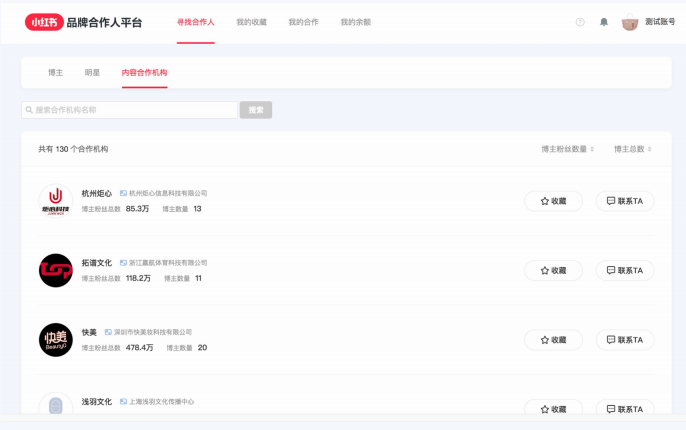Click the 118.2万 fan count
The image size is (686, 430).
pos(138,278)
